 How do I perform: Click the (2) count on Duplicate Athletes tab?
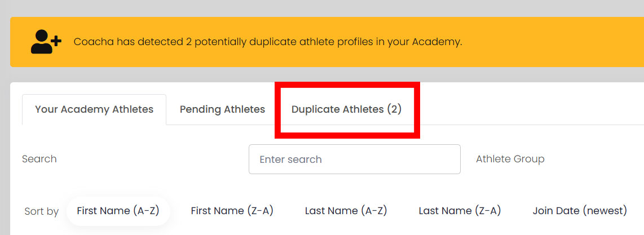tap(394, 109)
